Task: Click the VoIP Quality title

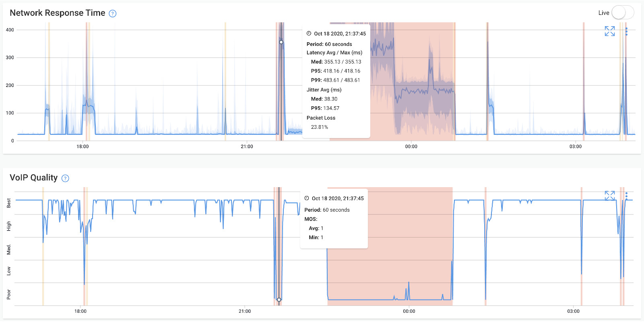Action: (33, 178)
